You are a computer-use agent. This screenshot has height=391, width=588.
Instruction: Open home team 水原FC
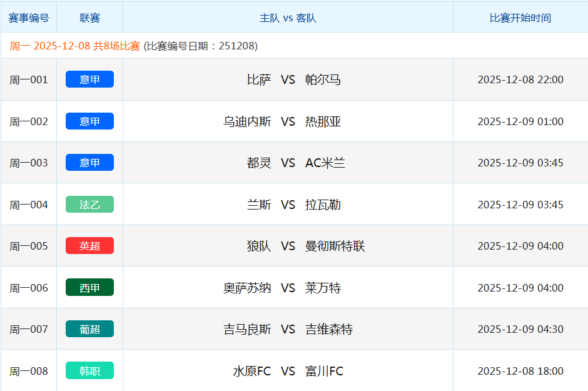click(x=252, y=371)
